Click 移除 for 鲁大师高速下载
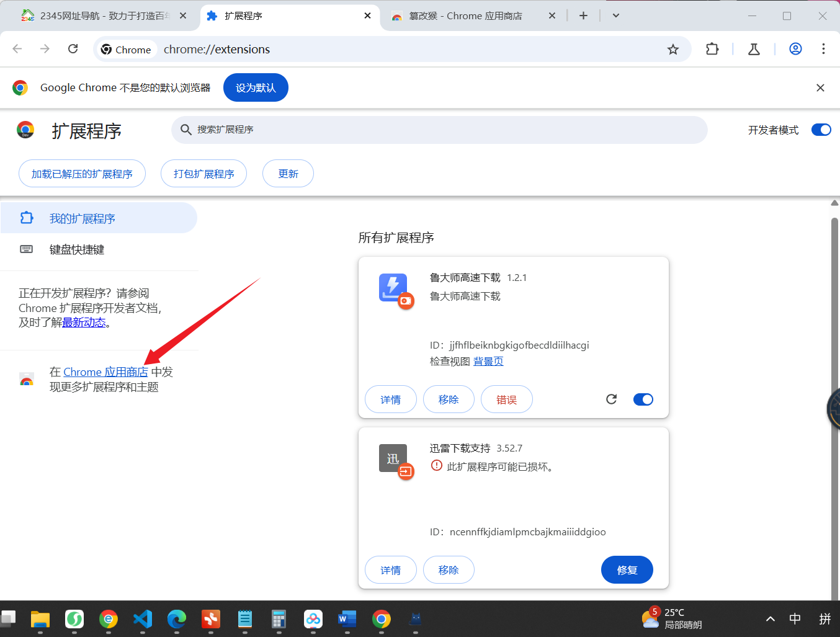This screenshot has height=637, width=840. click(x=449, y=399)
